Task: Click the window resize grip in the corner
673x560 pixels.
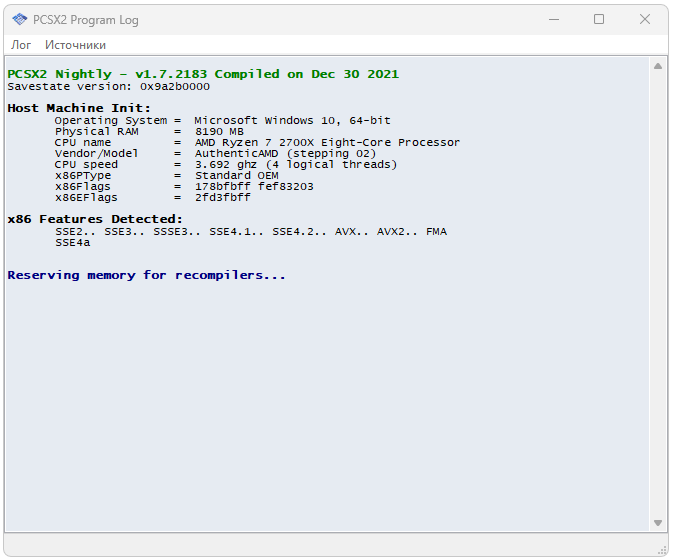Action: point(662,551)
